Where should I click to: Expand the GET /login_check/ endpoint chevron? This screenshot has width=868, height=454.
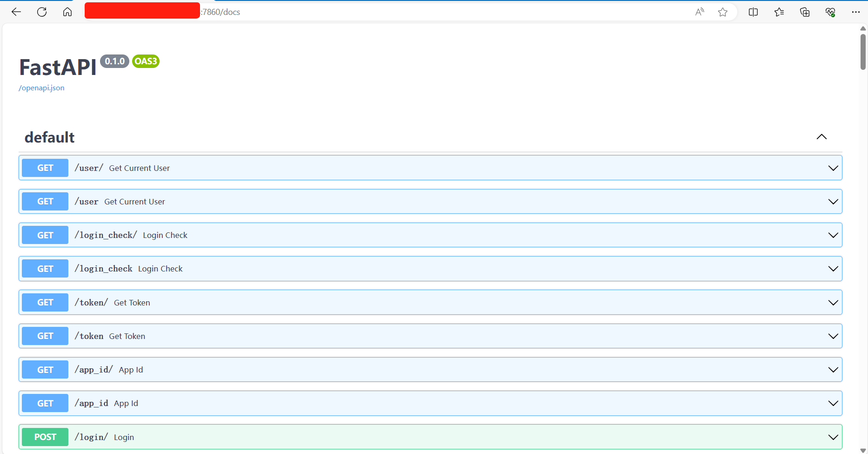pyautogui.click(x=833, y=235)
